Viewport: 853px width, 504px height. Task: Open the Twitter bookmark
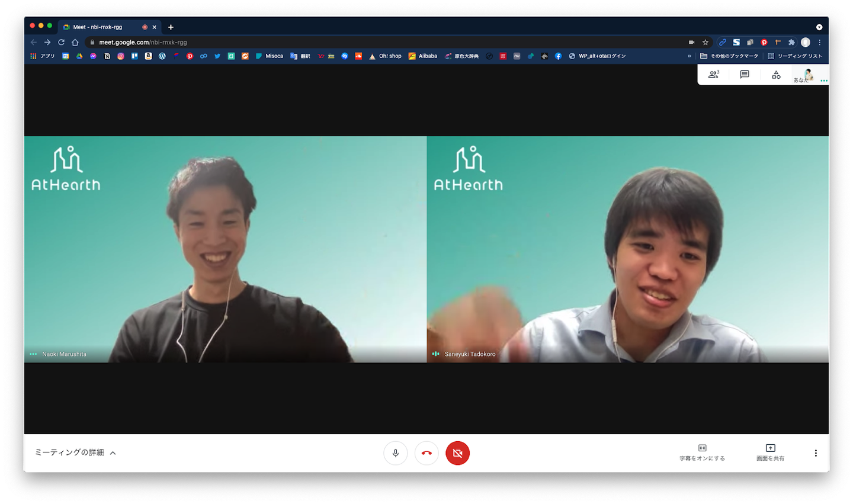point(217,56)
